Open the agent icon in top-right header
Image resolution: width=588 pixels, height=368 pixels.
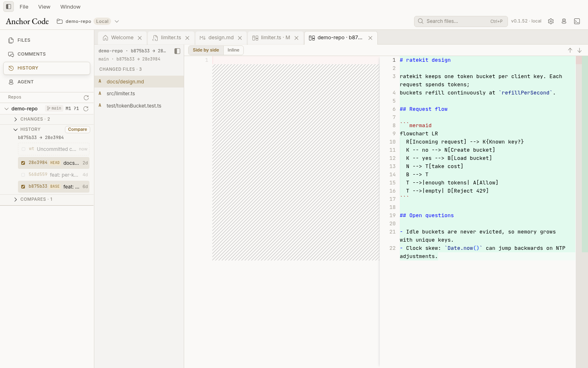pos(564,21)
